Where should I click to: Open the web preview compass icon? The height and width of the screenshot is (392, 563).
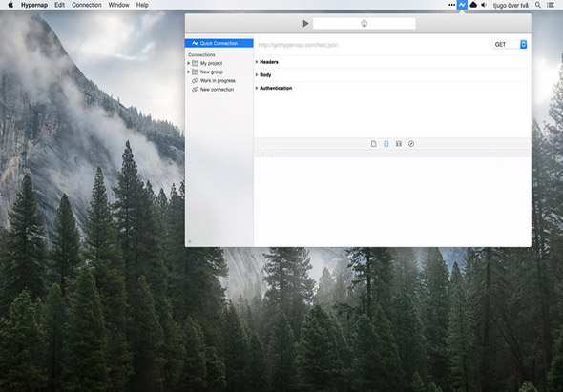(411, 144)
